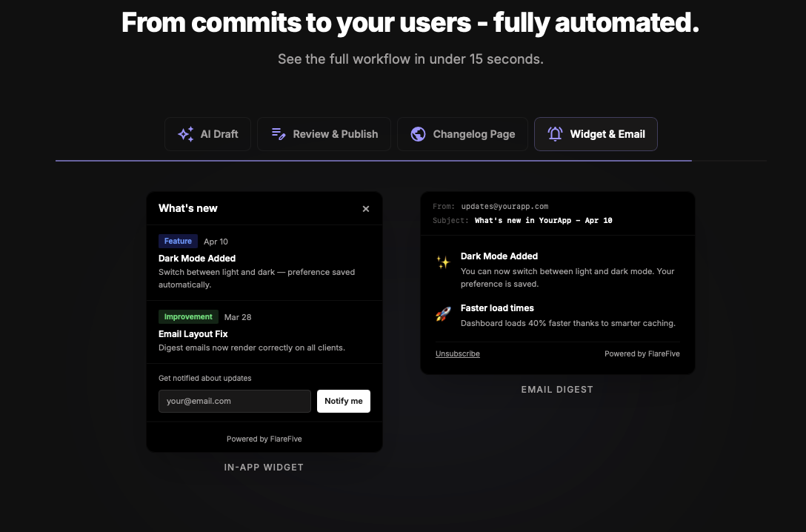Focus the your@email.com input field

click(234, 401)
